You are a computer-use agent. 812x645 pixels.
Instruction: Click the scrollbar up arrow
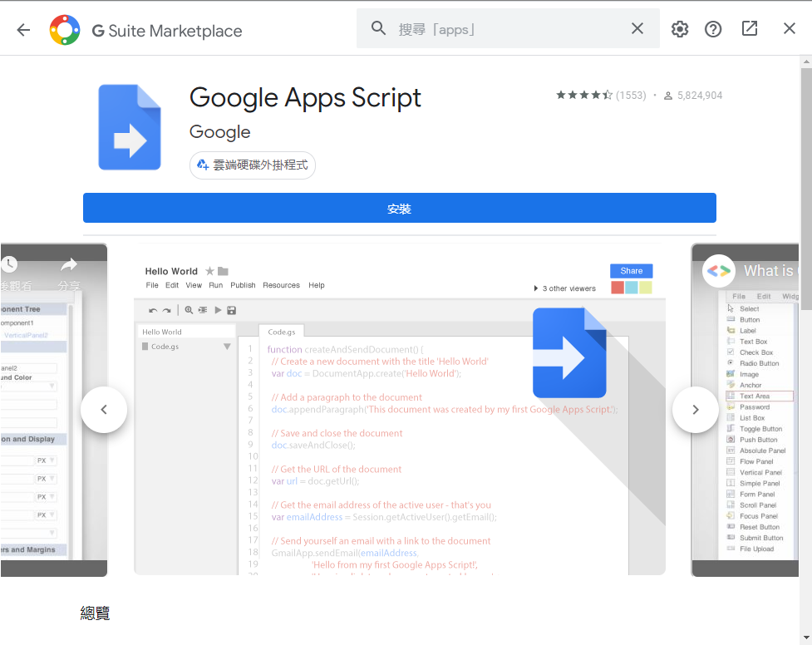tap(806, 62)
